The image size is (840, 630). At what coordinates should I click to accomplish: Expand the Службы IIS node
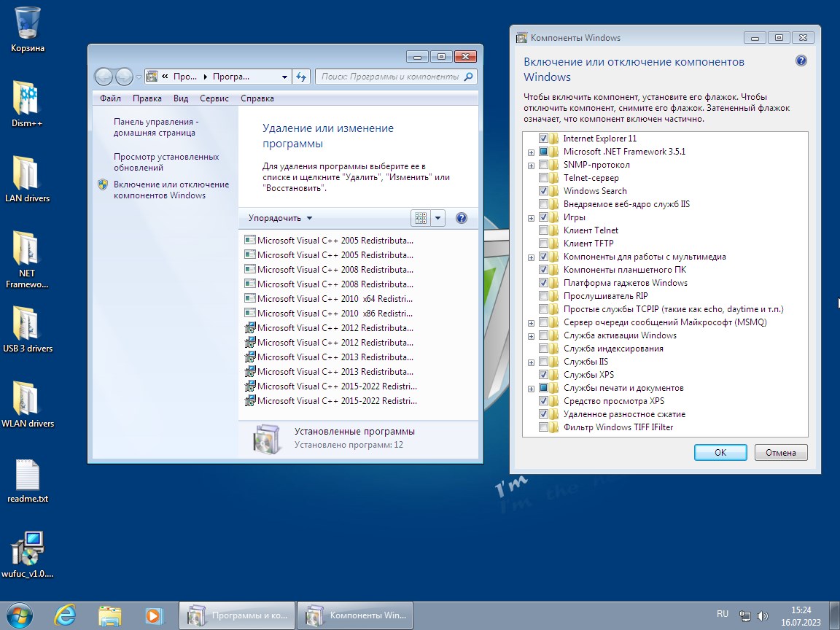tap(531, 362)
